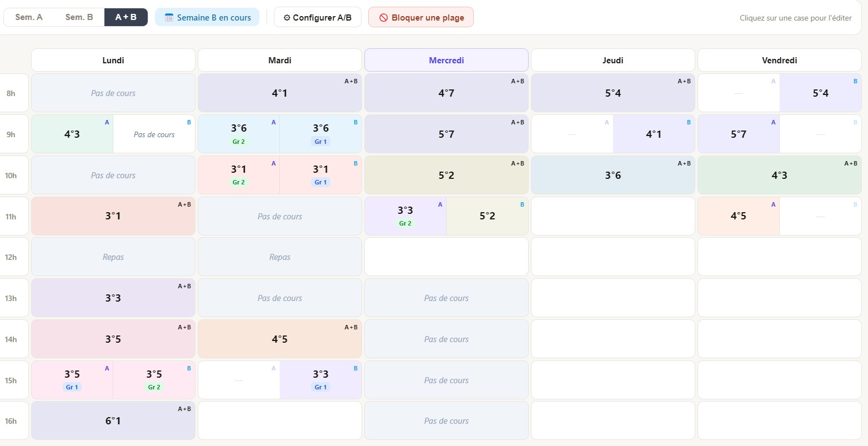Open Configurer A/B settings
Viewport: 868px width, 446px height.
(318, 17)
